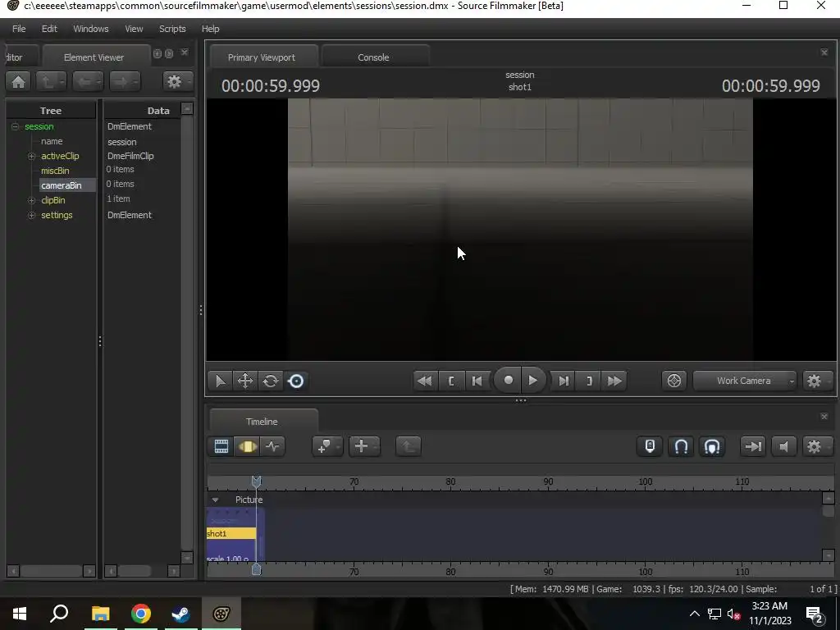Switch to the Motion Editor mode
The image size is (840, 630).
(x=247, y=446)
